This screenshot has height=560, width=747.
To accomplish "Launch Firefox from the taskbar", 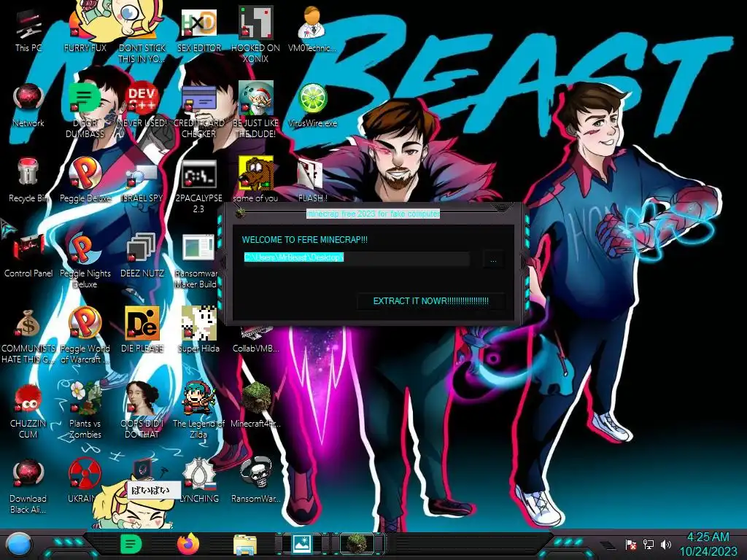I will 188,544.
